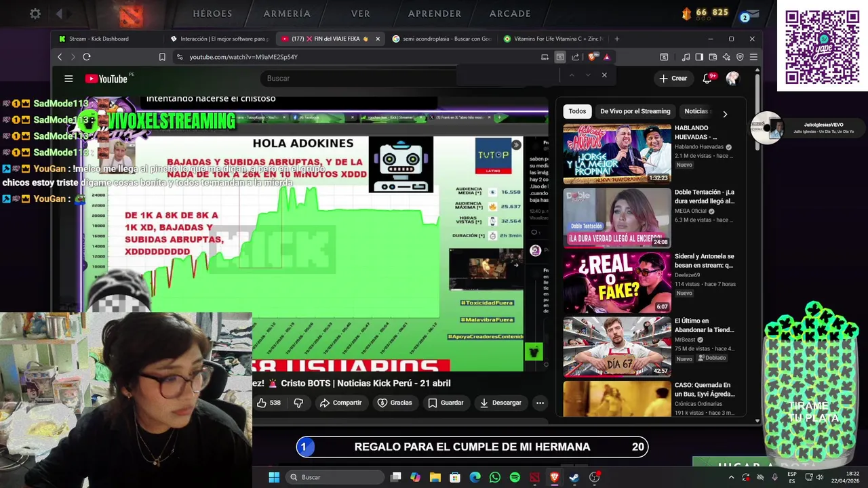Switch to the Vitamins For Life tab
Image resolution: width=868 pixels, height=488 pixels.
(x=553, y=39)
